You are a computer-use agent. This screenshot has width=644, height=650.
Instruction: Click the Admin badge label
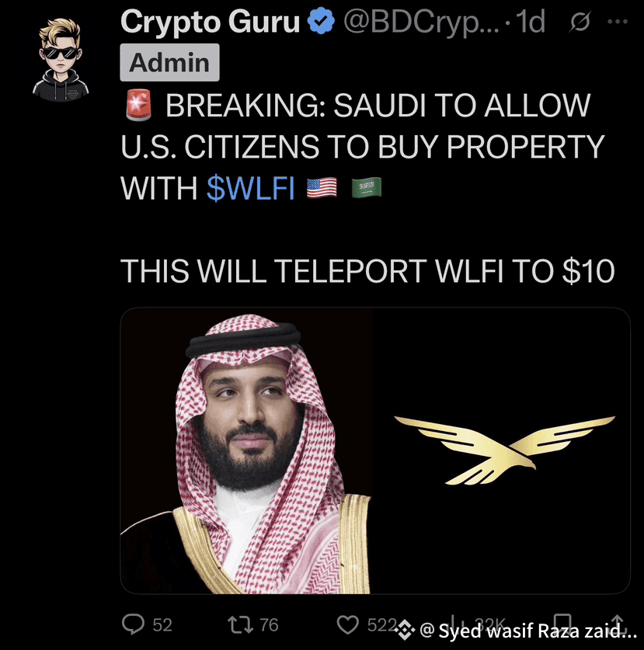(x=169, y=63)
